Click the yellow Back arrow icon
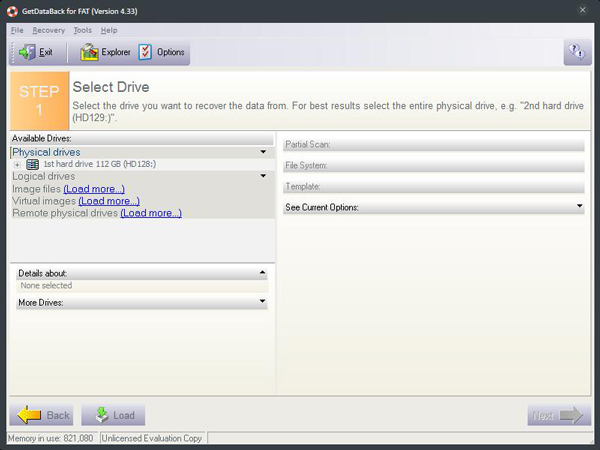 29,415
